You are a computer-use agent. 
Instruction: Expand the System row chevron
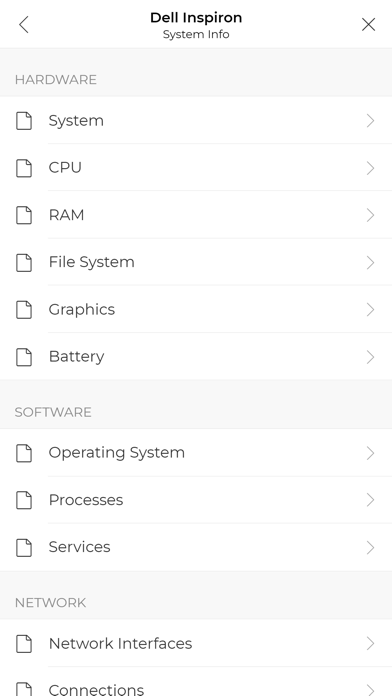tap(371, 121)
